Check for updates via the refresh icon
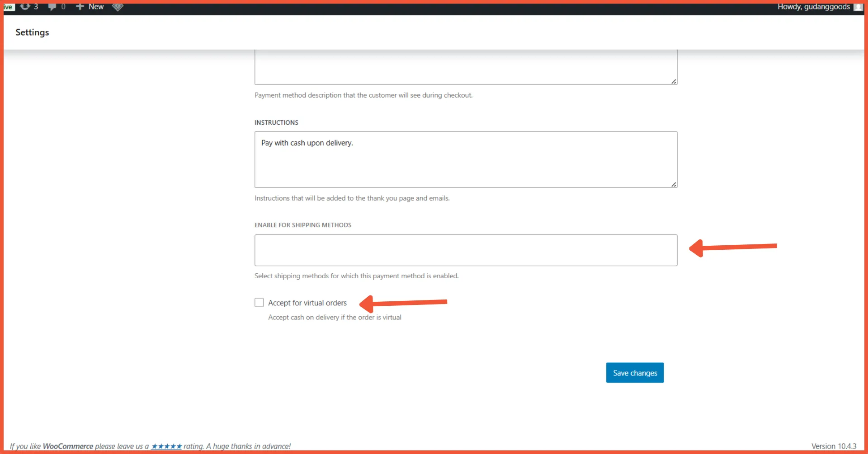Viewport: 868px width, 454px height. 26,7
